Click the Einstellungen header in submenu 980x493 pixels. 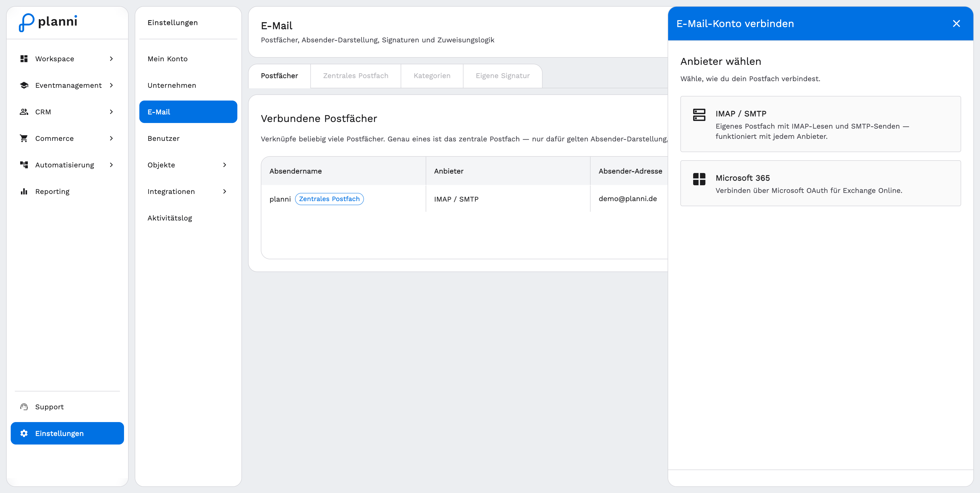pyautogui.click(x=173, y=23)
